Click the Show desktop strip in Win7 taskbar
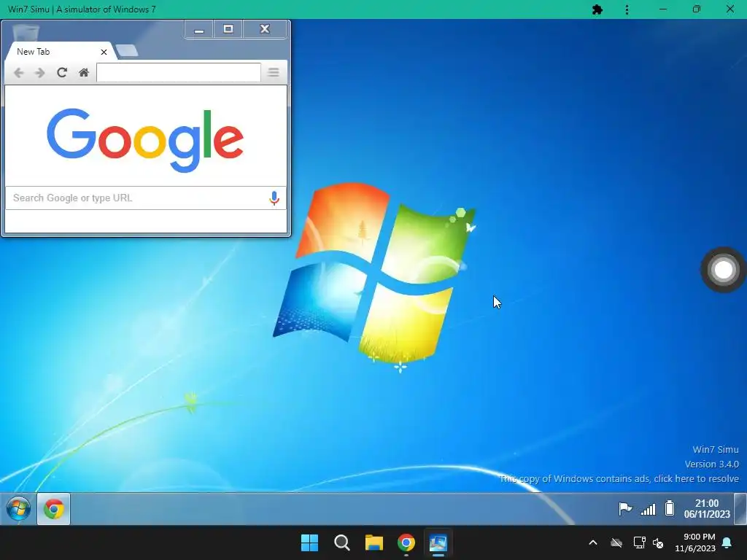This screenshot has width=747, height=560. pyautogui.click(x=740, y=508)
